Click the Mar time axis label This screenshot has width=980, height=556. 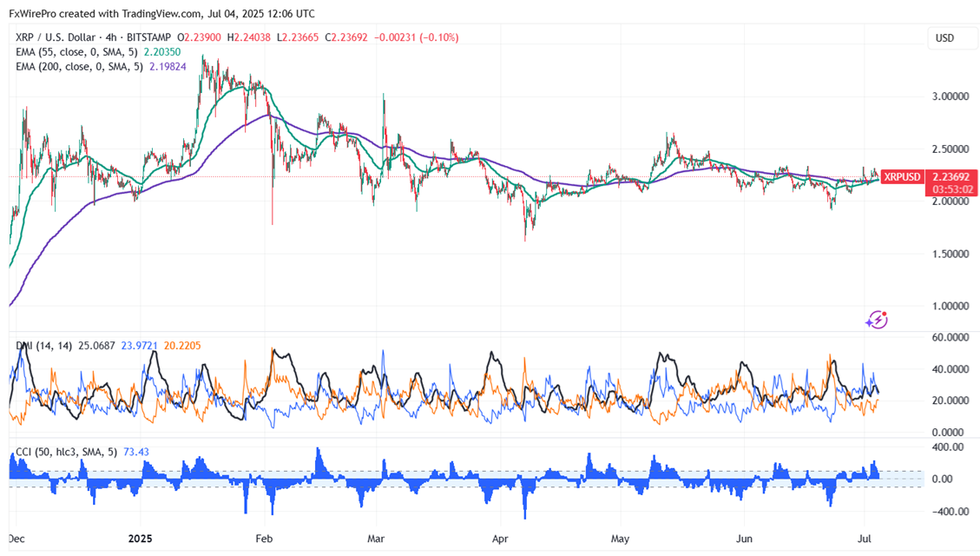[x=376, y=539]
